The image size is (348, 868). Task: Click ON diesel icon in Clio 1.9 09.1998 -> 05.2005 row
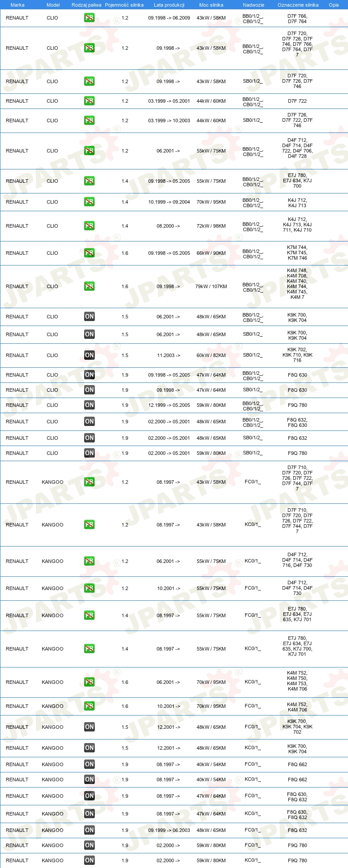(x=89, y=375)
